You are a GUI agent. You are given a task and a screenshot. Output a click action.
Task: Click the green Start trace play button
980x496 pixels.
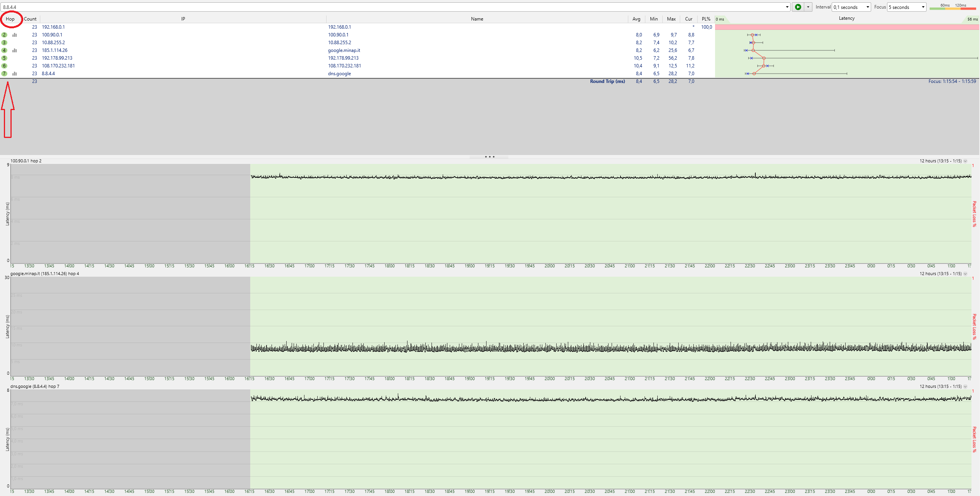[x=798, y=7]
